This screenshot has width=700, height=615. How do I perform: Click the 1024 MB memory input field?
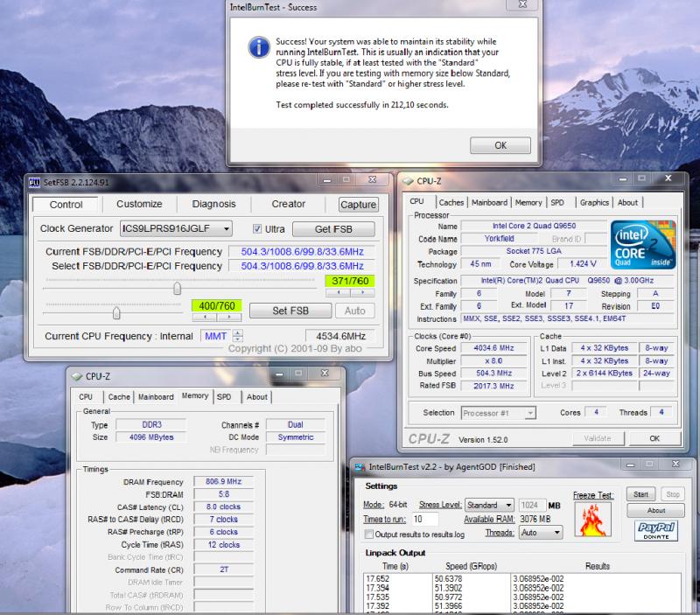[x=531, y=506]
